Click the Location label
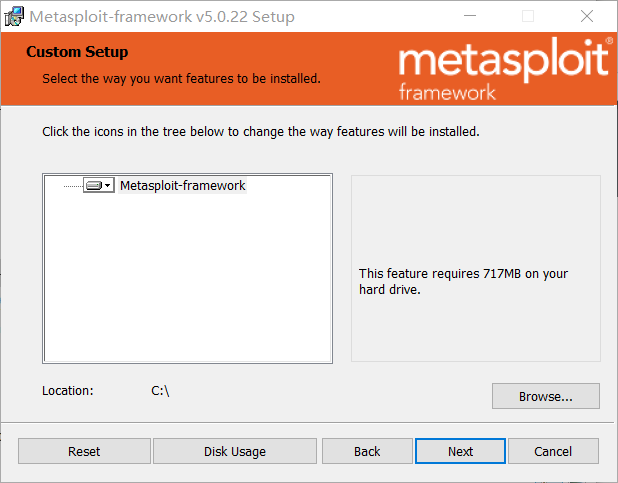This screenshot has height=483, width=618. pos(67,391)
